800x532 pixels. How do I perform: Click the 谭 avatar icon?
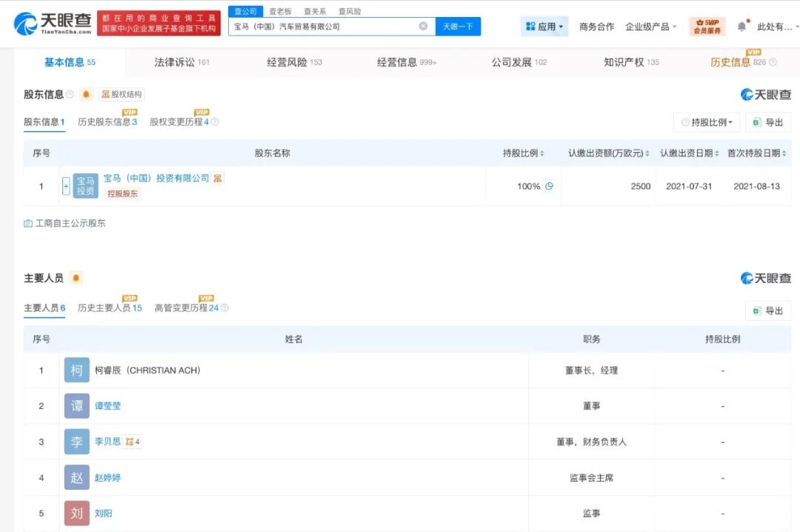(76, 406)
